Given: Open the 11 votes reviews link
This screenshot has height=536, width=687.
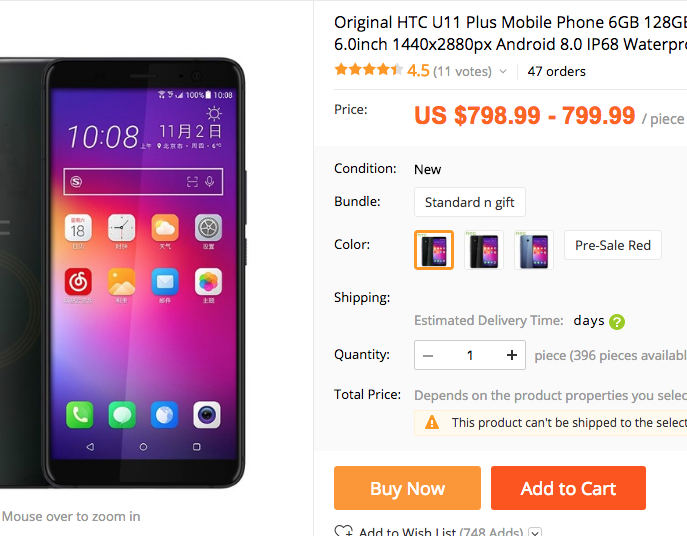Looking at the screenshot, I should [x=462, y=71].
